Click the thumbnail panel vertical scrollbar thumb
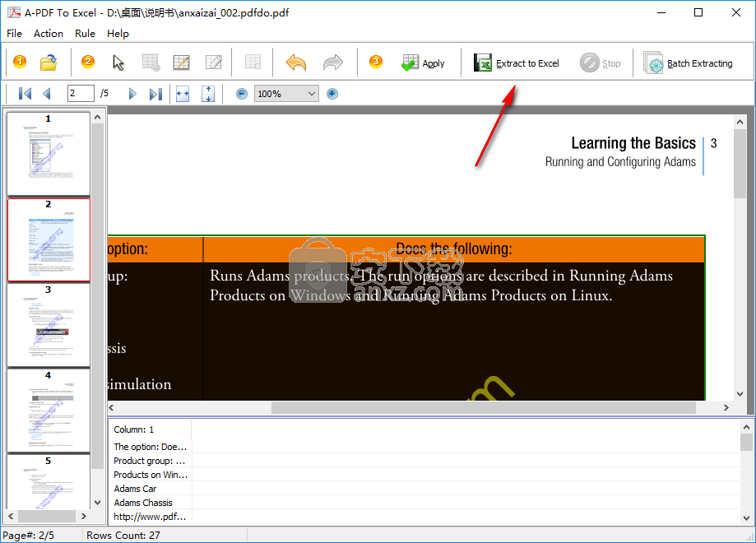This screenshot has height=543, width=756. coord(97,295)
